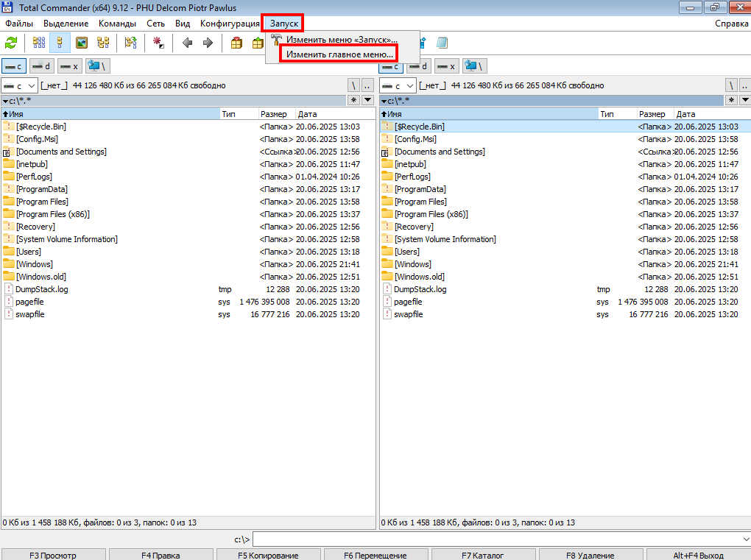
Task: Open the Выделение menu
Action: click(x=66, y=24)
